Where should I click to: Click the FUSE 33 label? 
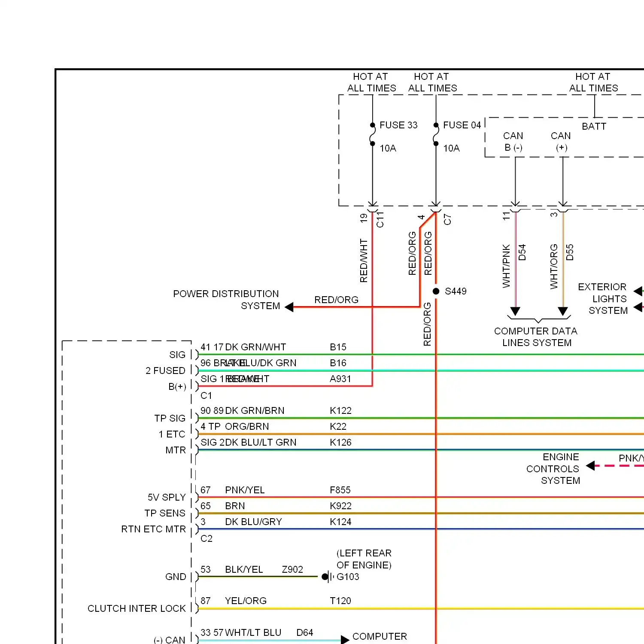[398, 125]
